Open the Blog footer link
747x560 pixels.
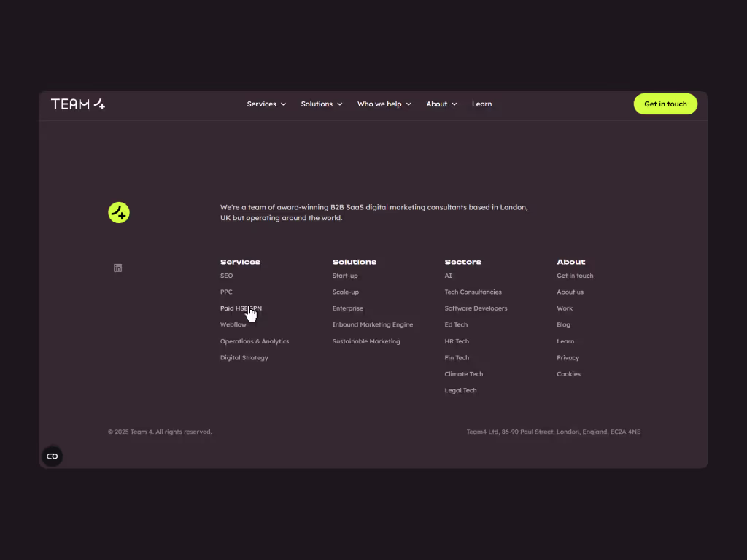point(564,324)
